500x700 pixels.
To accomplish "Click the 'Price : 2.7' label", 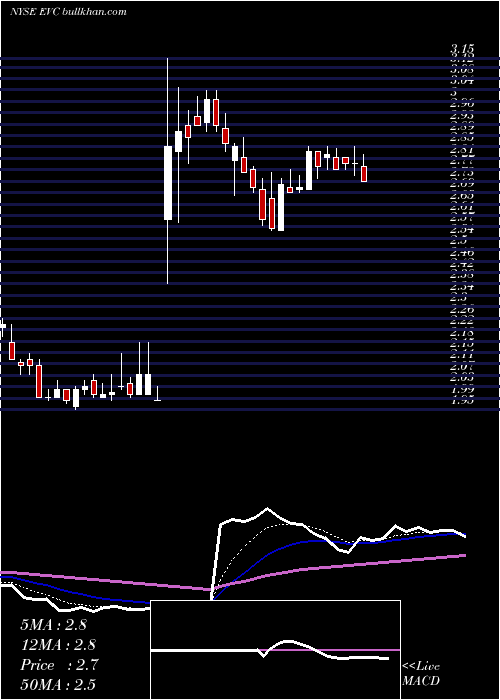I will tap(58, 665).
